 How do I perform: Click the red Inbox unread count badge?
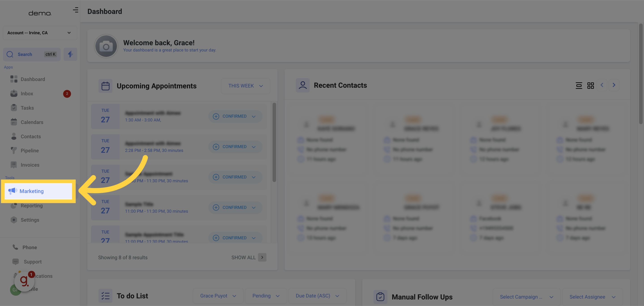pos(67,93)
